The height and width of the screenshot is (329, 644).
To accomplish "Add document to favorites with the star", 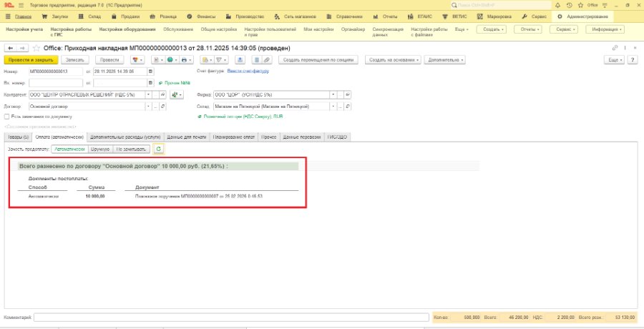I will 36,48.
